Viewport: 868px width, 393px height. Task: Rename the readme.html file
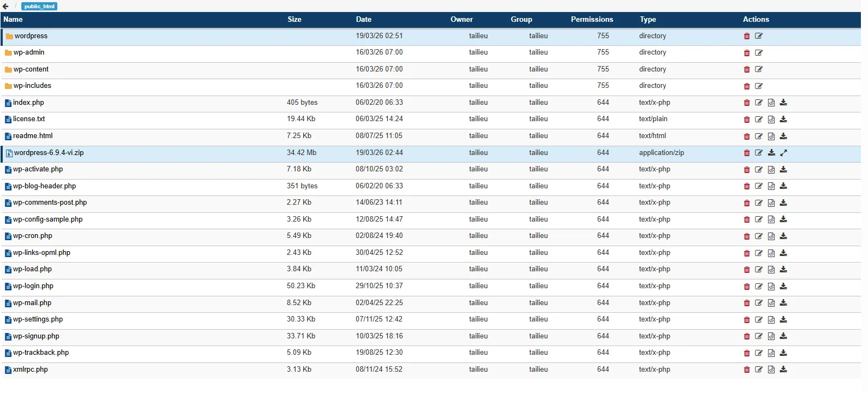point(759,136)
